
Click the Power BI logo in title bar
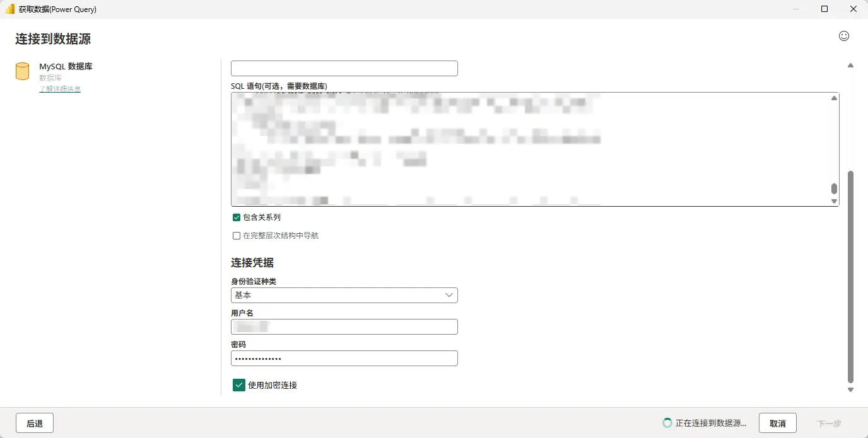click(x=10, y=9)
